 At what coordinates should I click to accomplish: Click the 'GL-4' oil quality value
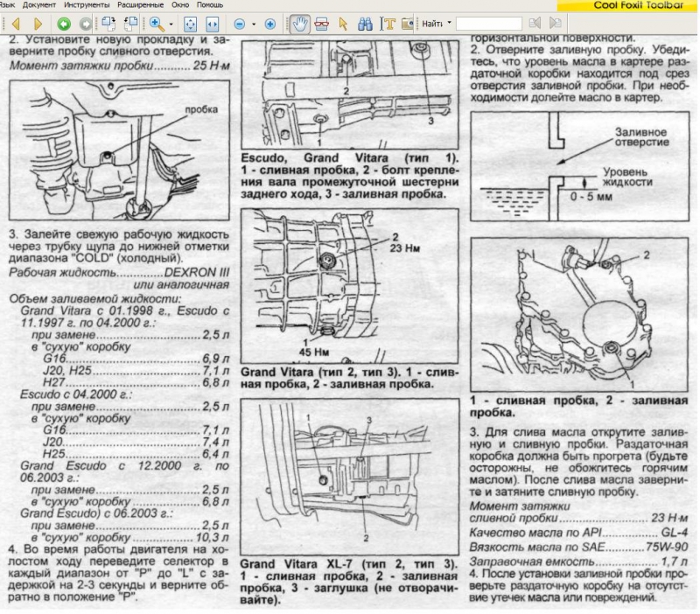[x=674, y=533]
